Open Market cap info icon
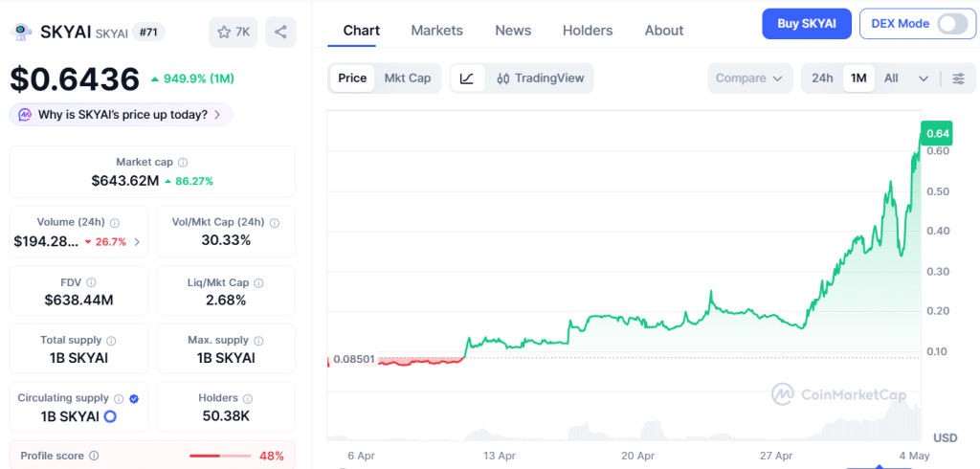Image resolution: width=980 pixels, height=469 pixels. [x=183, y=163]
